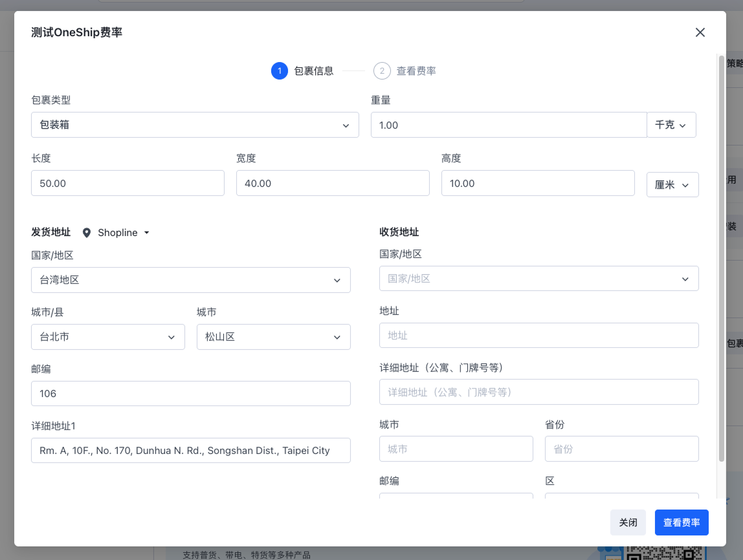Click the 收货地址 heading text
Screen dimensions: 743x560
399,232
